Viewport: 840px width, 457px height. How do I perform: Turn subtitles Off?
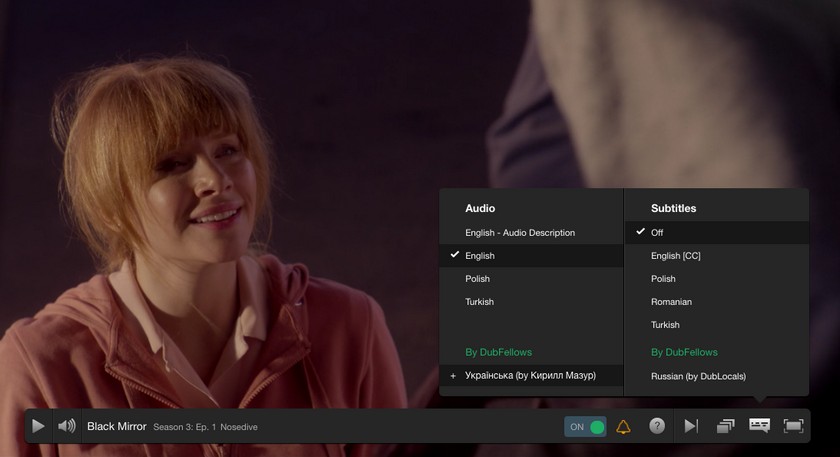pyautogui.click(x=717, y=233)
